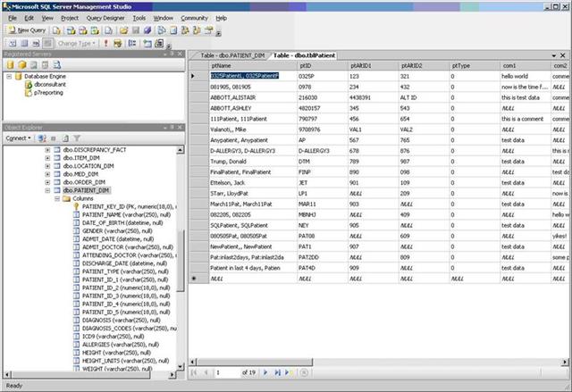Image resolution: width=572 pixels, height=392 pixels.
Task: Start an Analysis Services MDX query
Action: click(71, 30)
